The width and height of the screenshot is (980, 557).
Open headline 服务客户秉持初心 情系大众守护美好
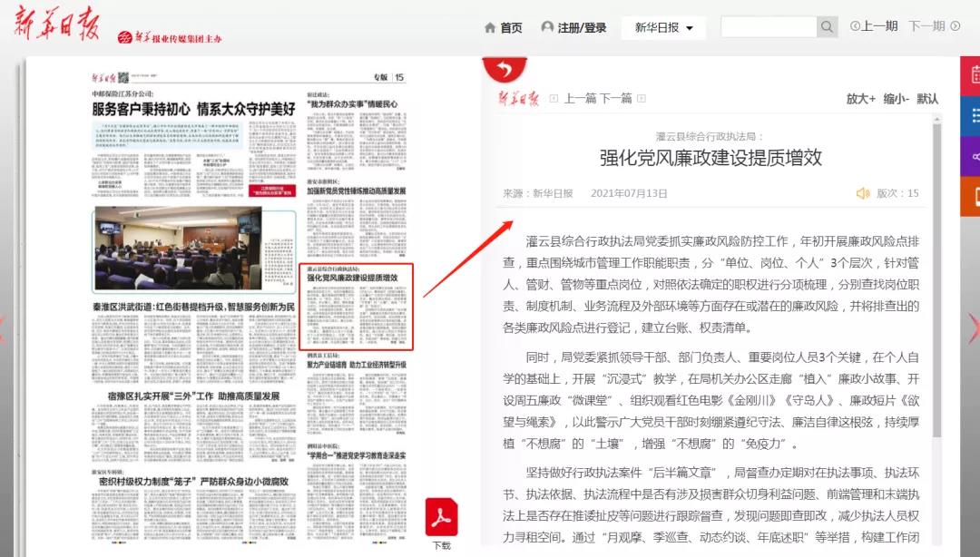click(x=194, y=110)
